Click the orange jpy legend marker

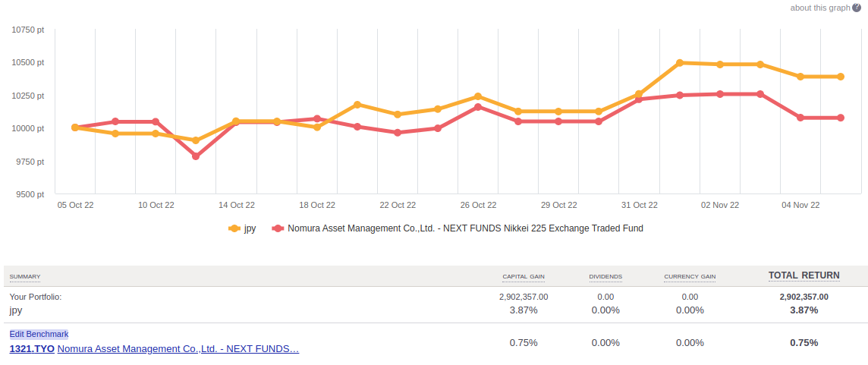(234, 228)
